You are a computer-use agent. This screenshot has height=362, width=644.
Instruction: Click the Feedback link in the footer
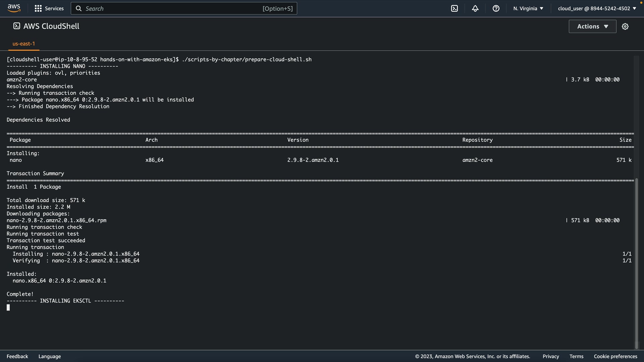pyautogui.click(x=17, y=356)
